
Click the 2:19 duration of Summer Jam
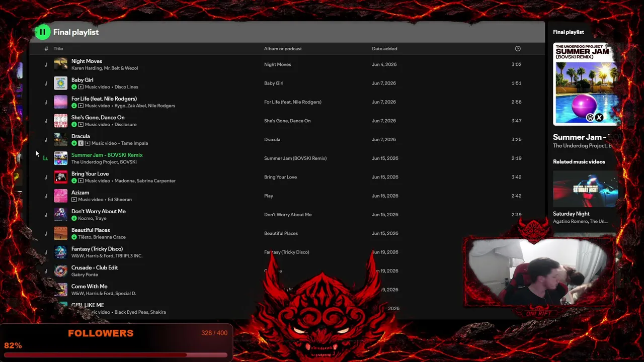pos(516,158)
